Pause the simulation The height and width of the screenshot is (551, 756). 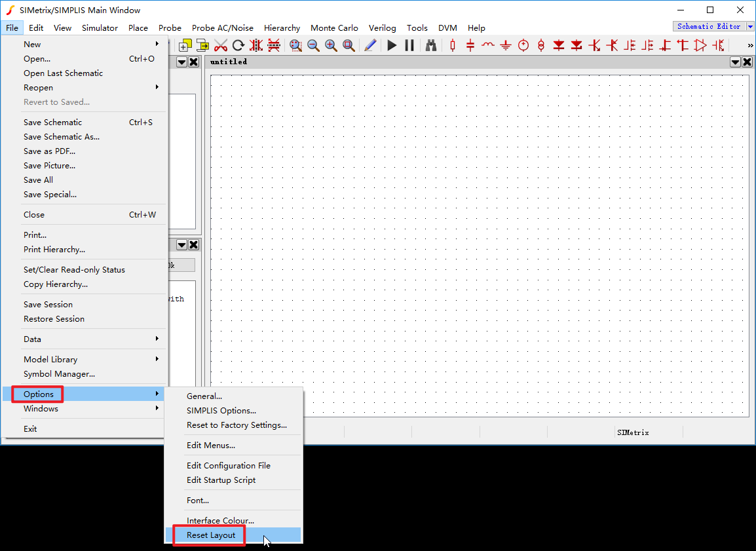(x=409, y=45)
